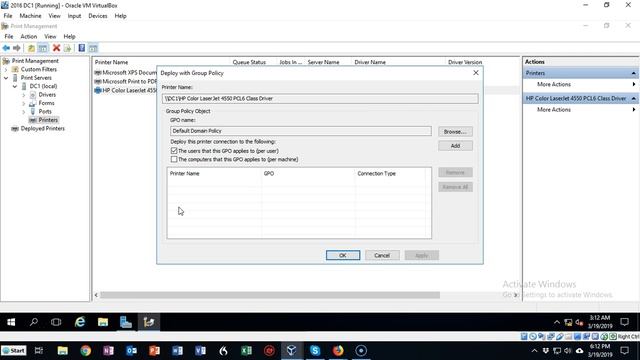
Task: Collapse the Print Servers tree node
Action: (6, 78)
